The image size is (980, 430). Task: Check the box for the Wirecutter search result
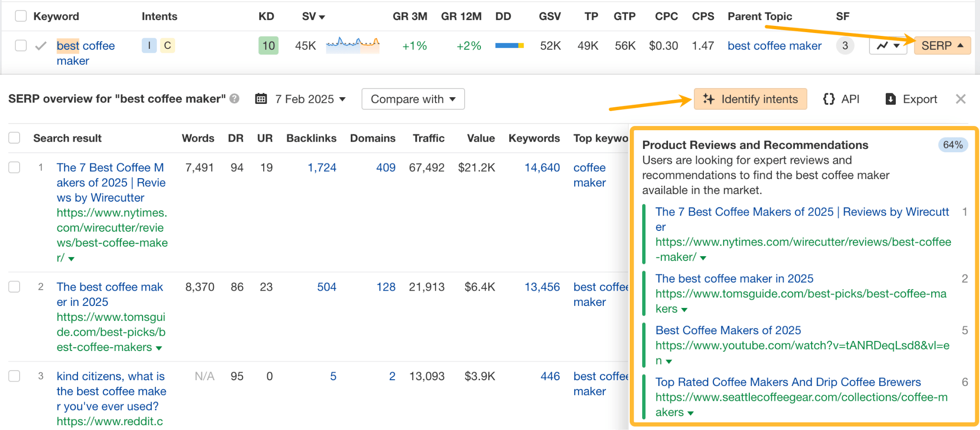pos(14,167)
